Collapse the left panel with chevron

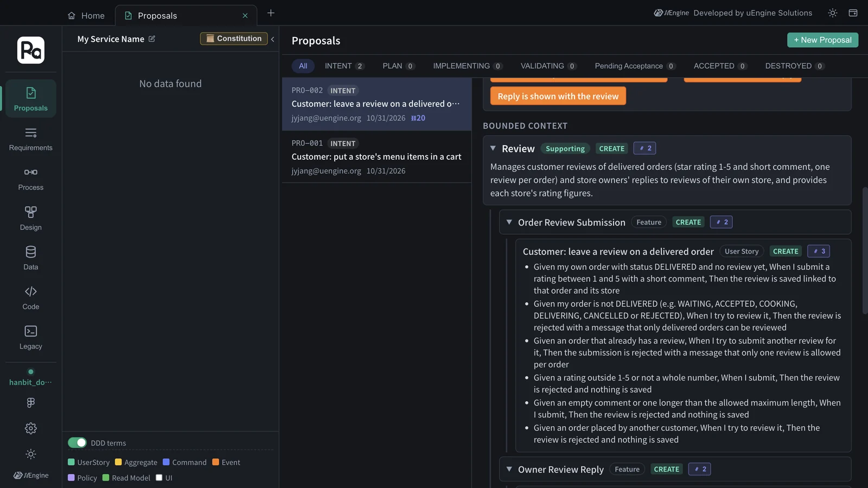272,39
